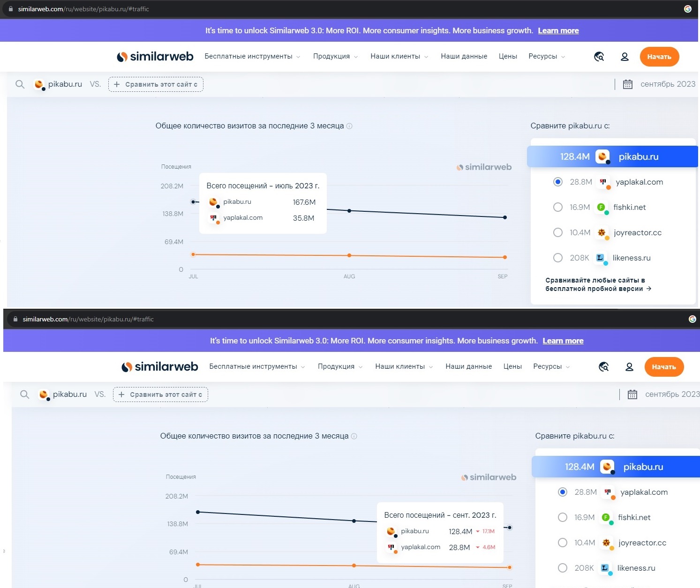Click the similarweb logo in the upper capture
This screenshot has height=588, width=700.
point(155,57)
